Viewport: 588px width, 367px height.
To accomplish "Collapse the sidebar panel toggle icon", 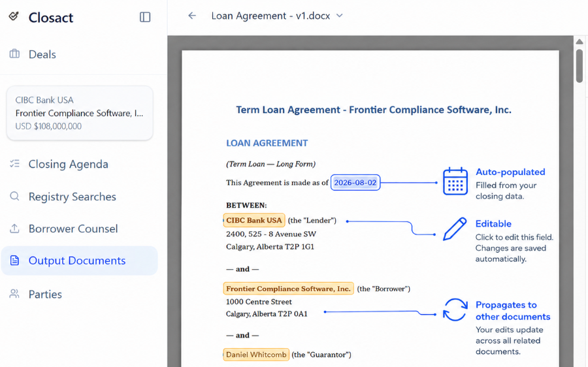I will [x=145, y=17].
